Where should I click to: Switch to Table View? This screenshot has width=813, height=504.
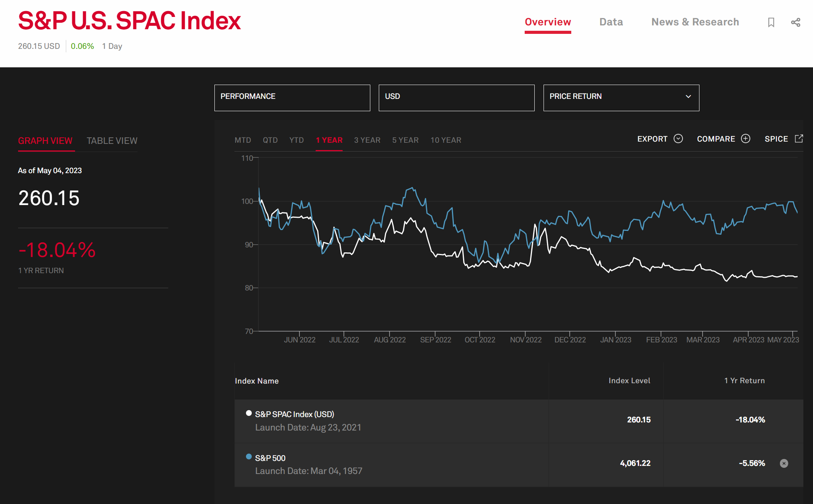(112, 141)
